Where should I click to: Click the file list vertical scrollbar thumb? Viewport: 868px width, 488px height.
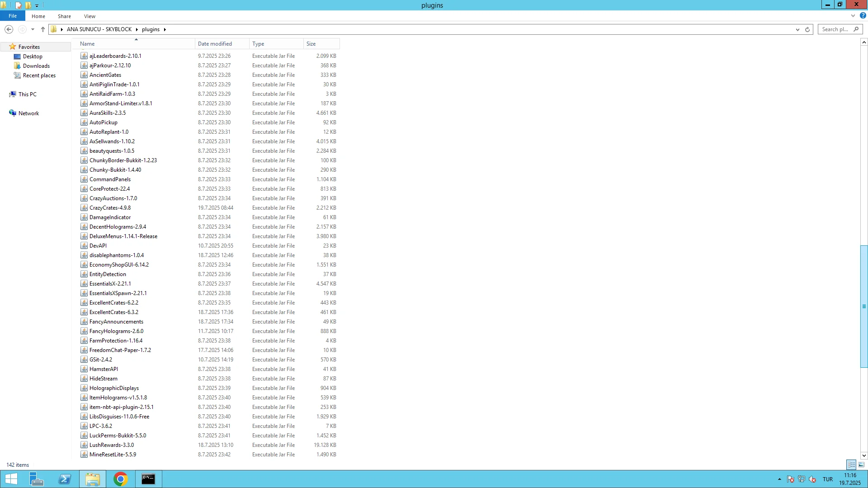click(864, 306)
